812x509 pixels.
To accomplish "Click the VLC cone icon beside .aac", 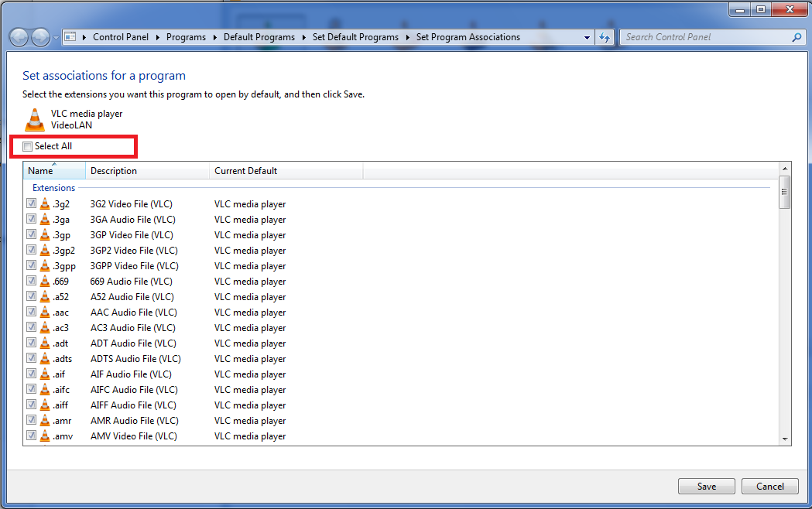I will [45, 313].
